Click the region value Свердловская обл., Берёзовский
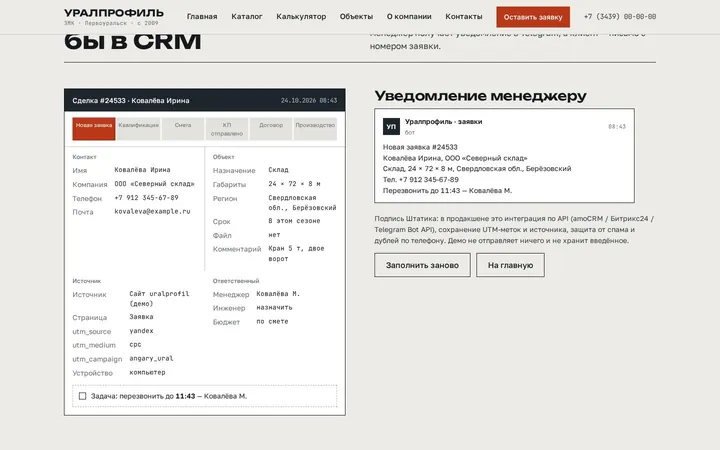The width and height of the screenshot is (720, 450). (302, 202)
